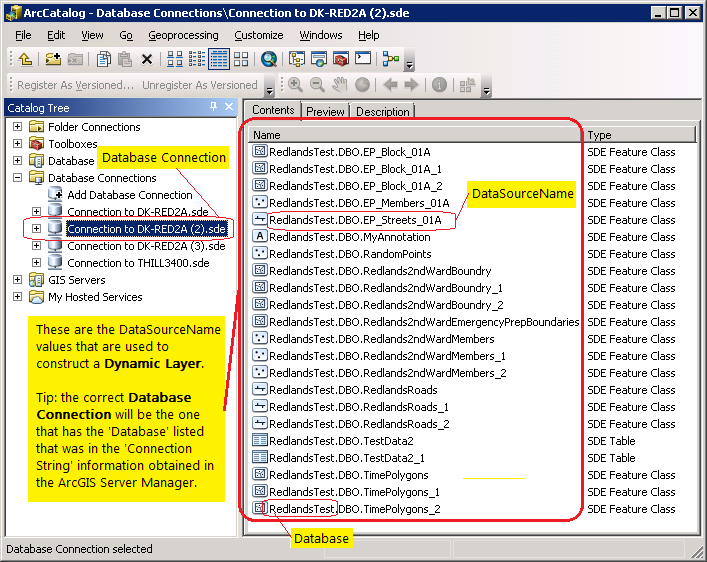Click the Full Extent globe icon
This screenshot has height=562, width=707.
(362, 85)
